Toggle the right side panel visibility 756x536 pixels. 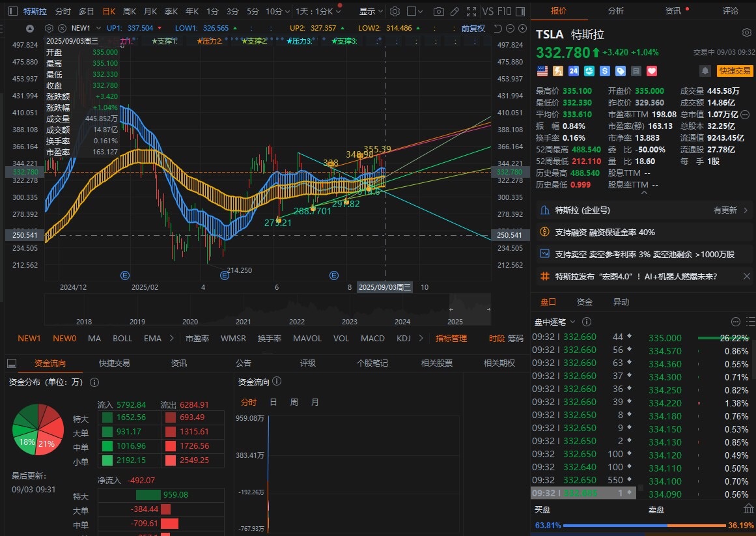[x=520, y=12]
